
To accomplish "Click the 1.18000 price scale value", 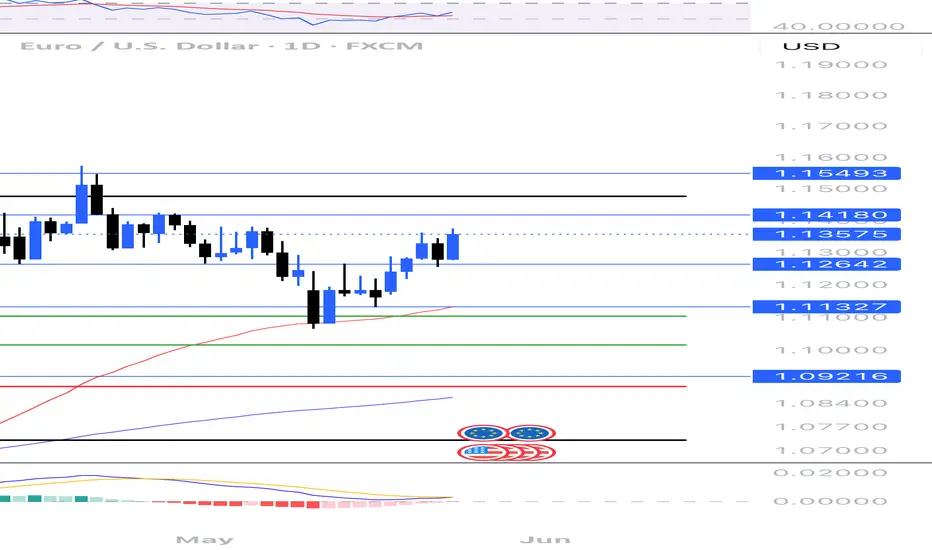I will pos(831,96).
